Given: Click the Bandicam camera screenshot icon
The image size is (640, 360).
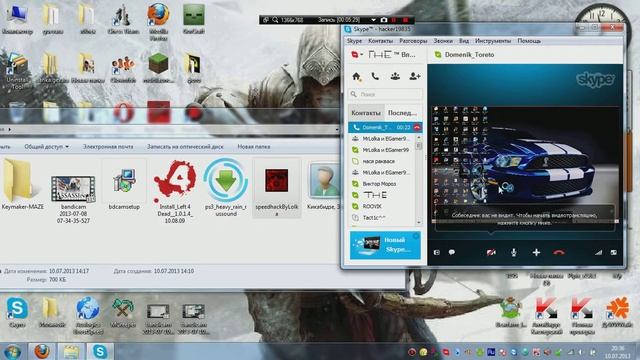Looking at the screenshot, I should coord(384,20).
